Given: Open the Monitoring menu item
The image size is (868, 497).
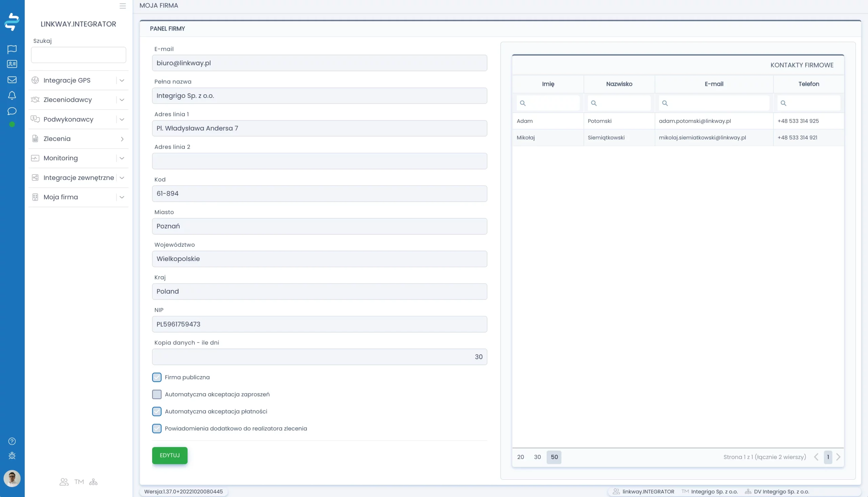Looking at the screenshot, I should coord(78,158).
